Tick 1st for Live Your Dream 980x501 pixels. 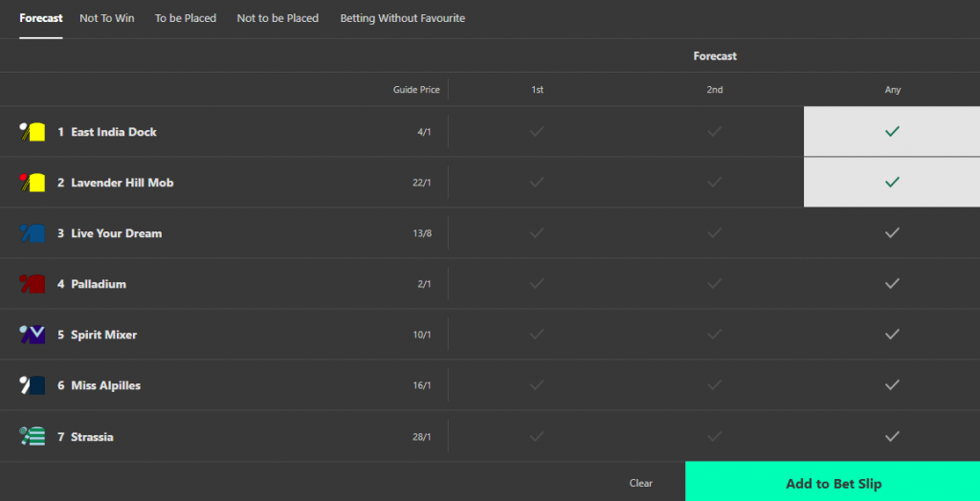(537, 232)
